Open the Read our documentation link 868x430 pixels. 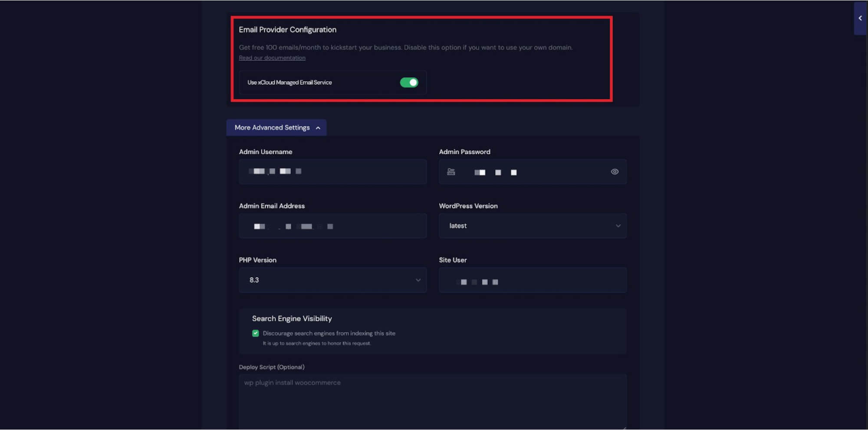(272, 58)
